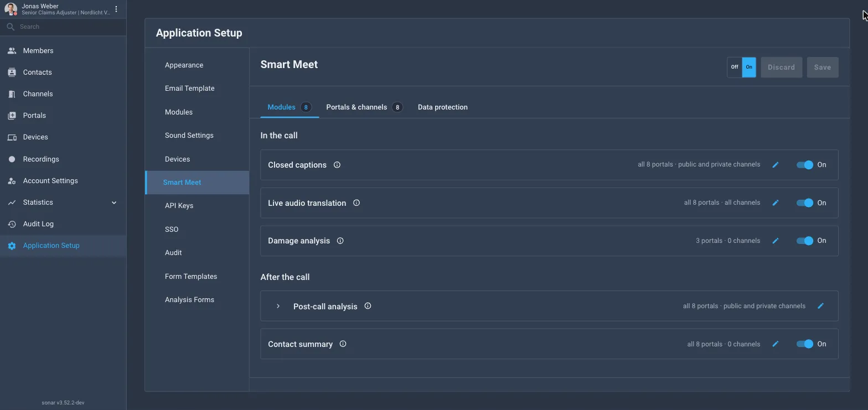
Task: Click the Account Settings person-gear icon
Action: pyautogui.click(x=12, y=181)
